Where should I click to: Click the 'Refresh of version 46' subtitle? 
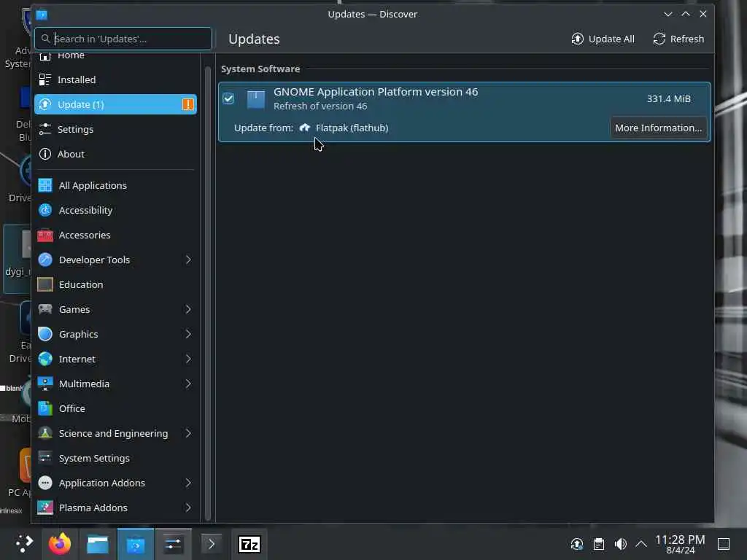pyautogui.click(x=320, y=106)
